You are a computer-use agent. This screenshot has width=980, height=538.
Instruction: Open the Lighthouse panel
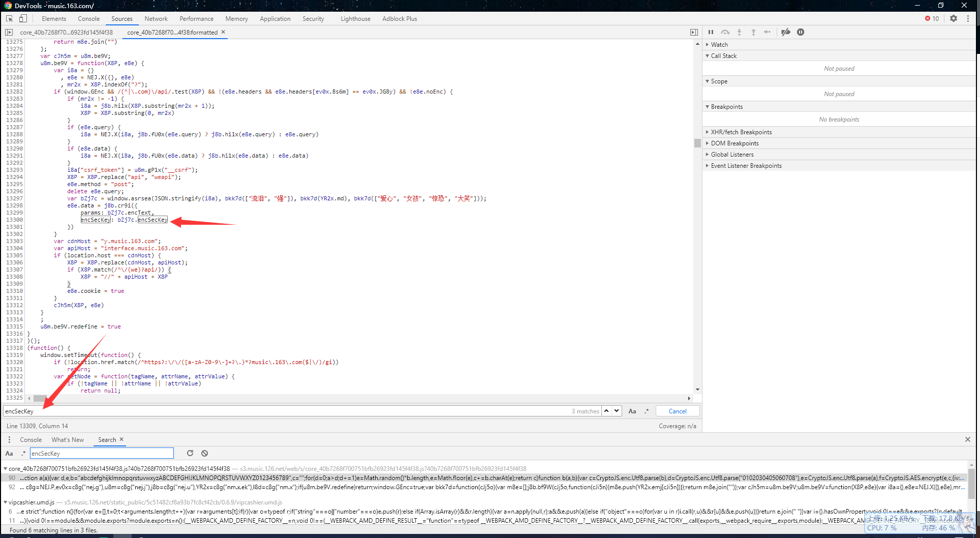coord(355,18)
